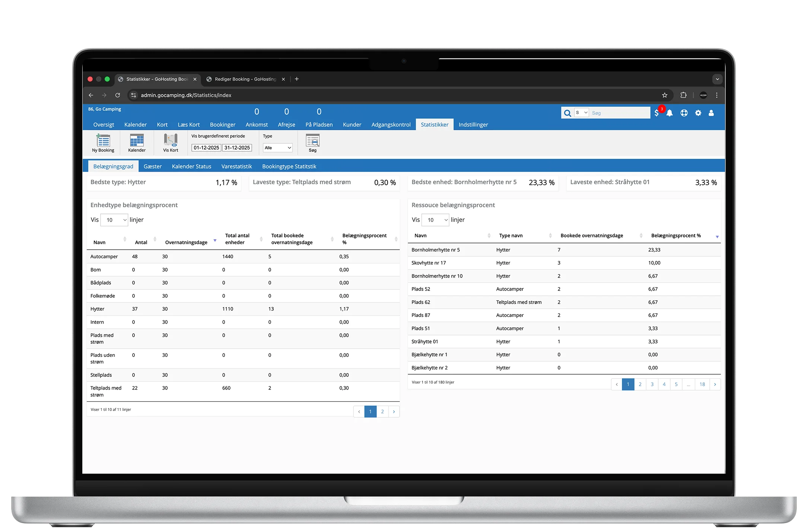Open the Bookingtype Statitstik tab
The height and width of the screenshot is (532, 808).
(x=289, y=166)
